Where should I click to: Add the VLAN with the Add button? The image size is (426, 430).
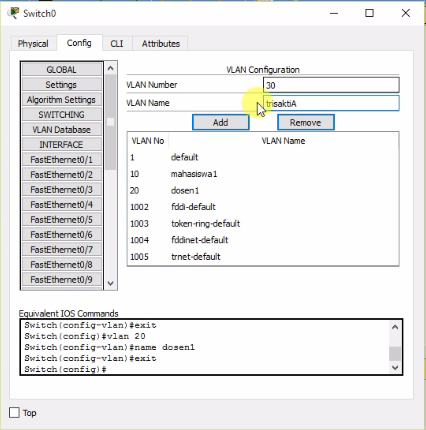(x=221, y=123)
